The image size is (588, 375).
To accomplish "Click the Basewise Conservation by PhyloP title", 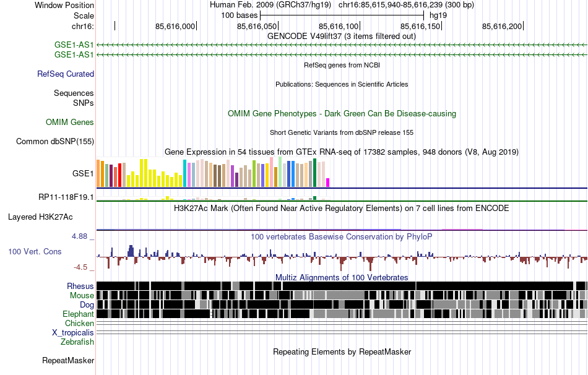I will tap(341, 236).
